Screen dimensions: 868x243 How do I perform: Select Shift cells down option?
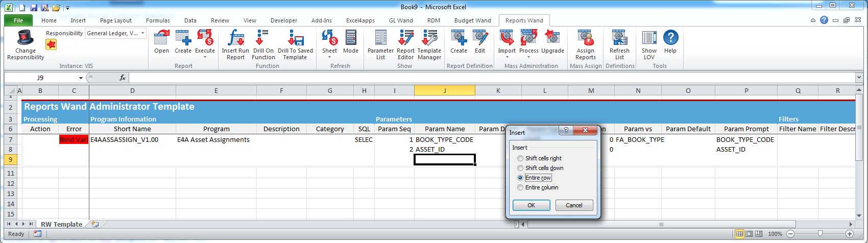[540, 168]
